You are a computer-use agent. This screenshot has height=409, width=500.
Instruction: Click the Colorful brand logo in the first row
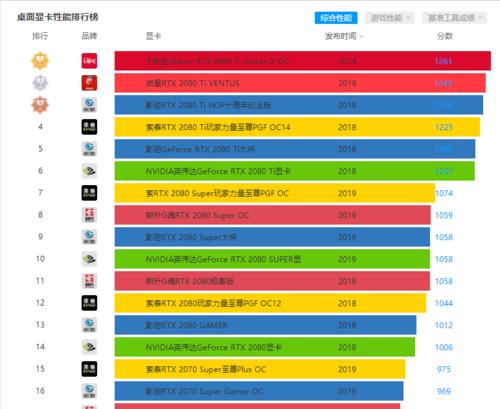[x=89, y=61]
